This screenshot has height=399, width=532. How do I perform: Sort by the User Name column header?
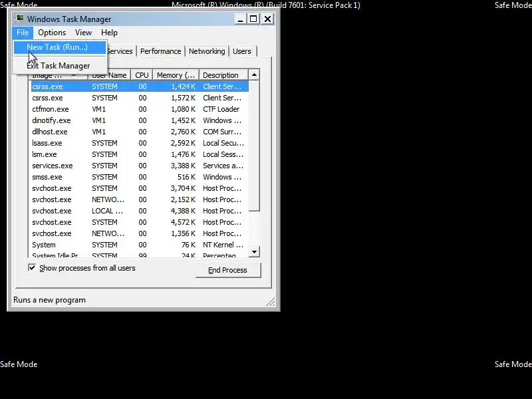(x=110, y=75)
